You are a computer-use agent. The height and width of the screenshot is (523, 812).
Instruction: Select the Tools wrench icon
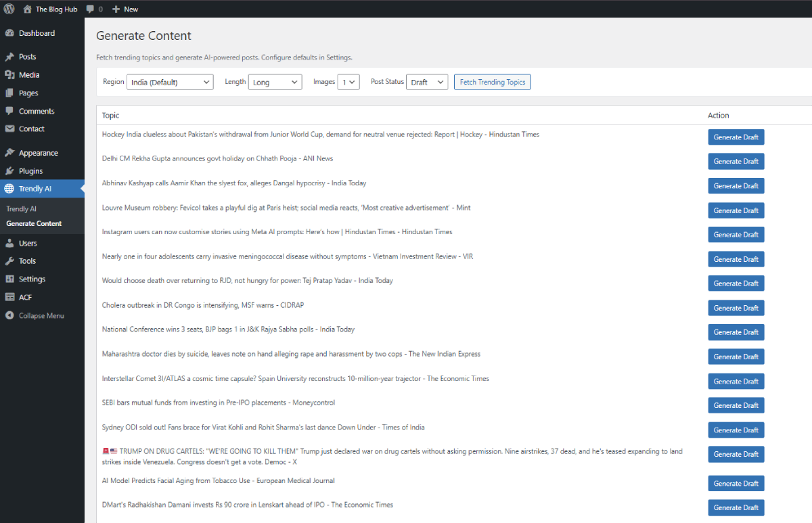point(11,260)
